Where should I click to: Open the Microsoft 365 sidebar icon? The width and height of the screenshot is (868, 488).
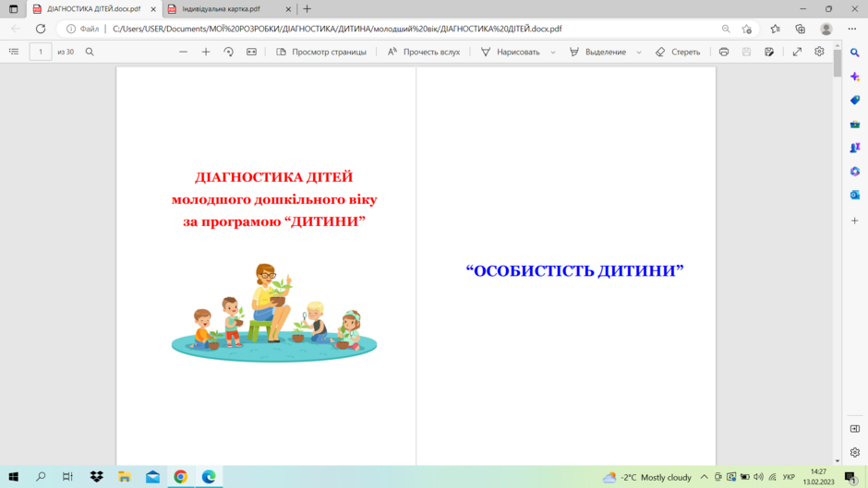(855, 172)
